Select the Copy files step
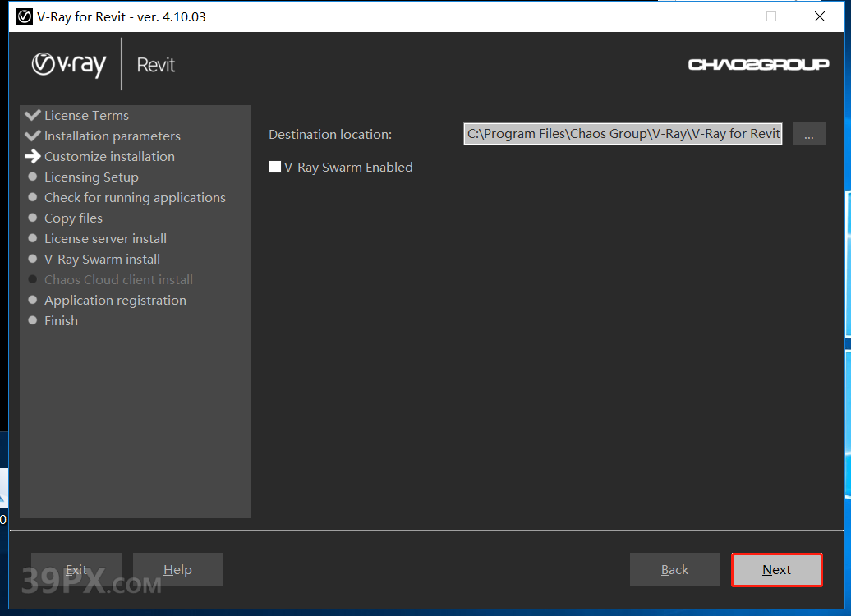 click(x=73, y=218)
